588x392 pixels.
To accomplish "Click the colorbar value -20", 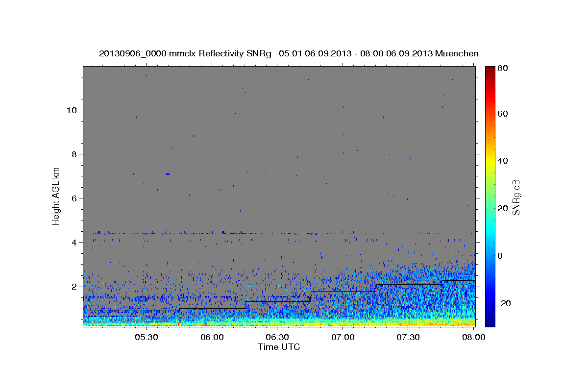I will pos(505,303).
